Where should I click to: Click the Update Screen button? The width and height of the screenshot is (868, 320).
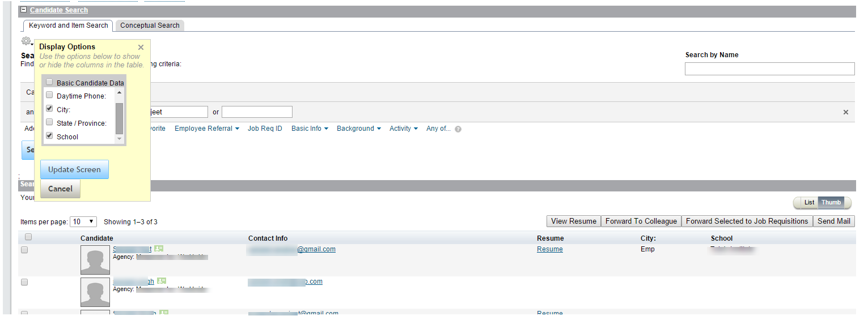coord(74,169)
